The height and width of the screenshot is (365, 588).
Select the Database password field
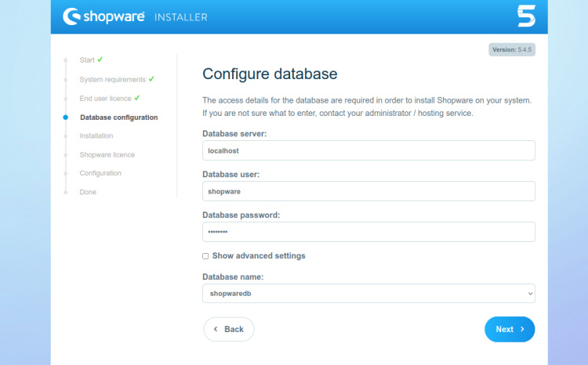coord(368,232)
